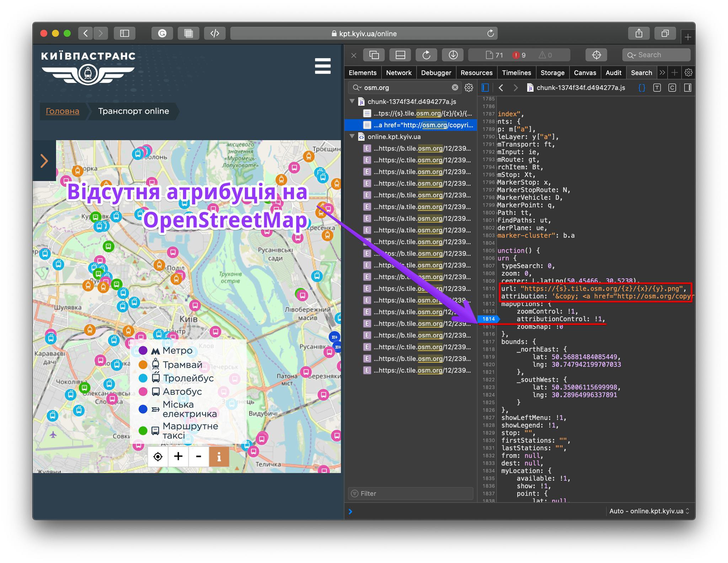Screen dimensions: 728x563
Task: Click the extension square icon beside Grammarly
Action: click(x=188, y=33)
